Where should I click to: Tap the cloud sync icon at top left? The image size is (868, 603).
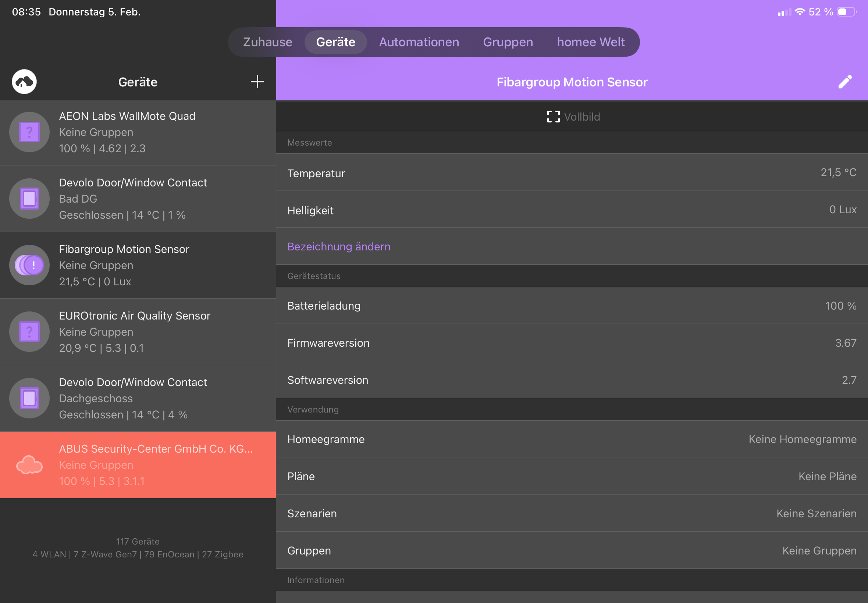(24, 82)
